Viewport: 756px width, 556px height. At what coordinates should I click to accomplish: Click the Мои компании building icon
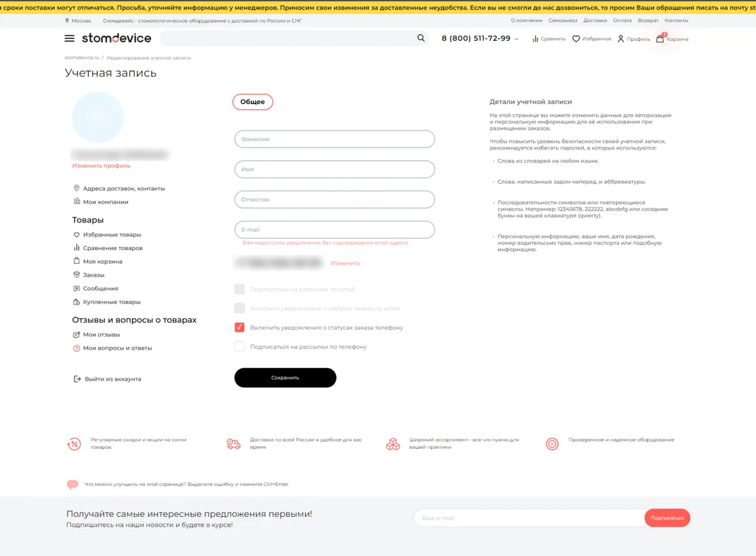(77, 202)
